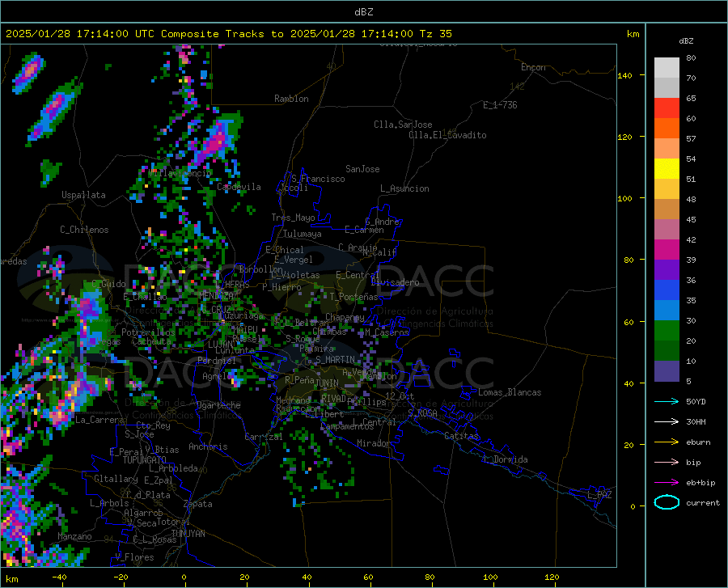Click the yellow eburn arrow legend icon
728x588 pixels.
[x=667, y=442]
